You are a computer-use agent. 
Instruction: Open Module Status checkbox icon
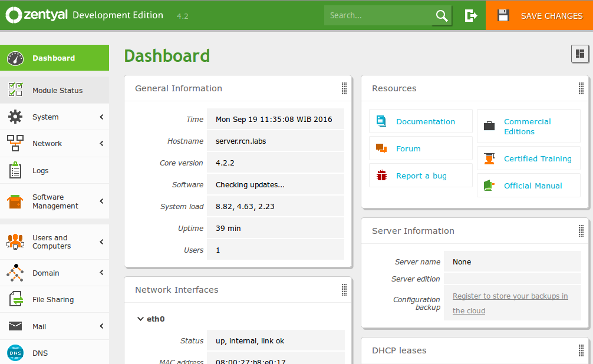tap(15, 90)
